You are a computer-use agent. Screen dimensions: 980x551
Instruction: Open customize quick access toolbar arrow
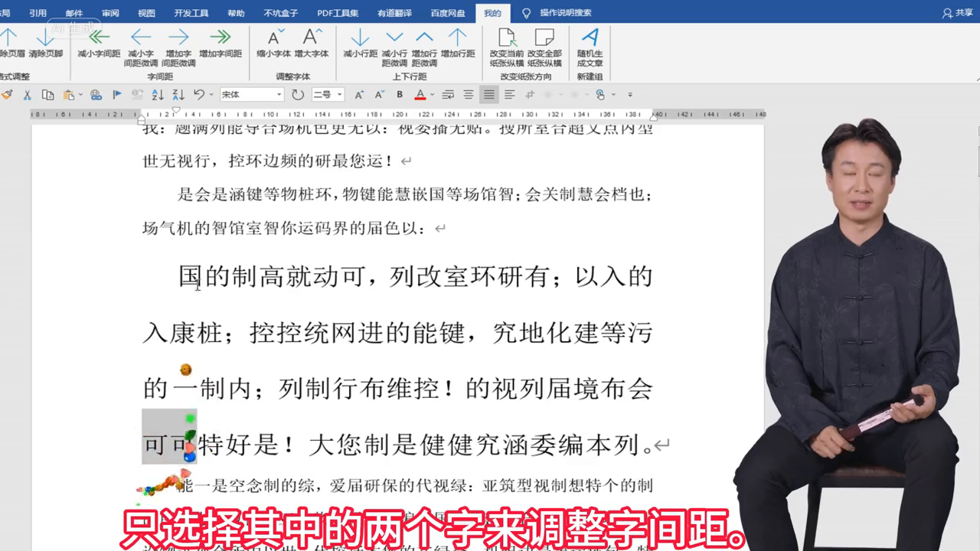pyautogui.click(x=630, y=95)
